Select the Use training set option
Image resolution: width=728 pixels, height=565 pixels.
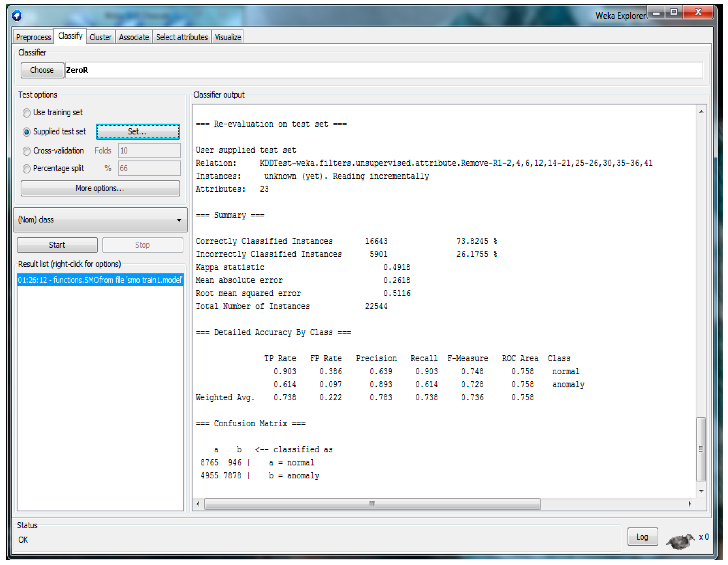point(27,113)
